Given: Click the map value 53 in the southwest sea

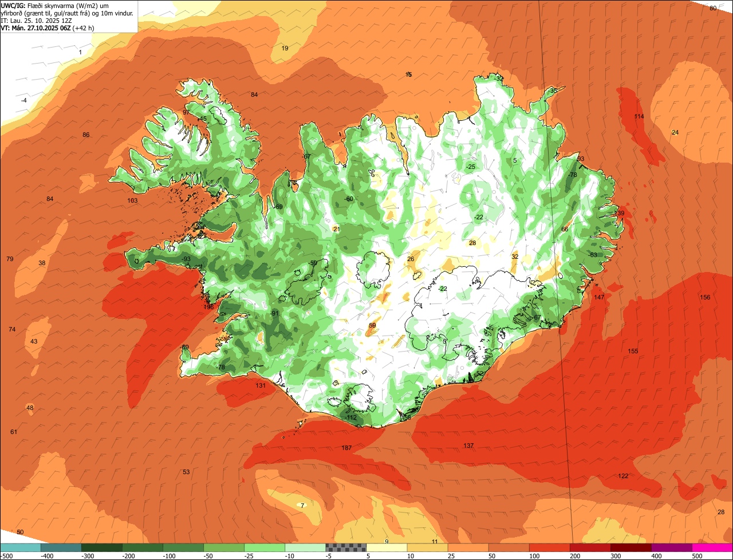Looking at the screenshot, I should pos(186,472).
